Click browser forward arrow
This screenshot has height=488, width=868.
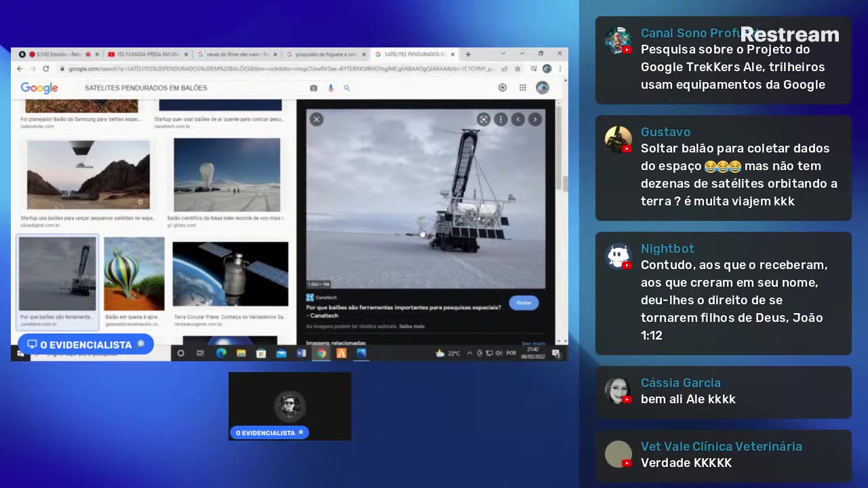click(x=33, y=69)
